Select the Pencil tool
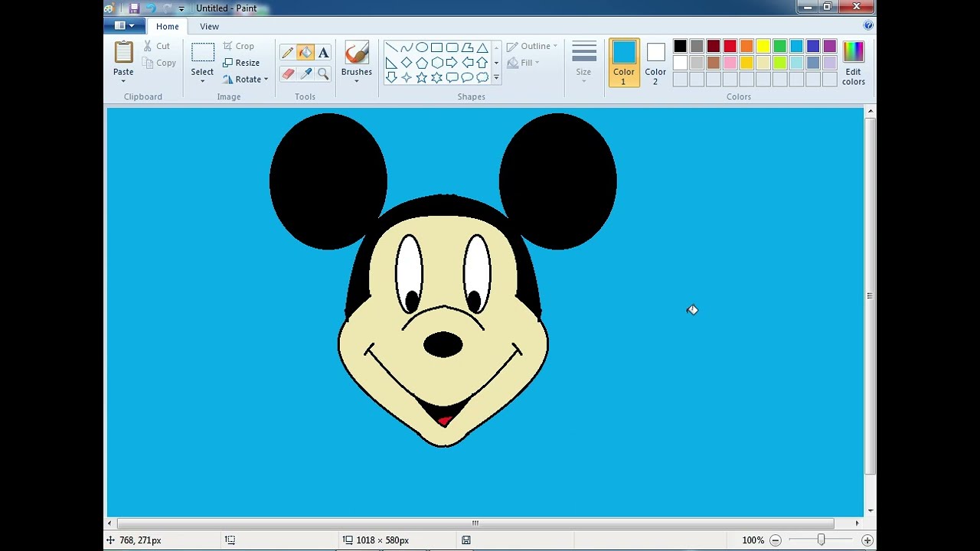 287,53
